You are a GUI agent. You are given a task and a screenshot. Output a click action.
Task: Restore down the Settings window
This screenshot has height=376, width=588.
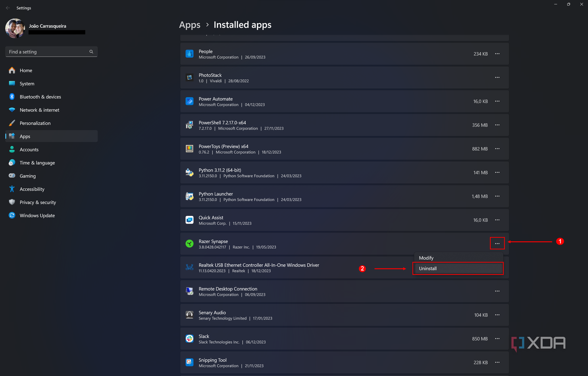568,4
